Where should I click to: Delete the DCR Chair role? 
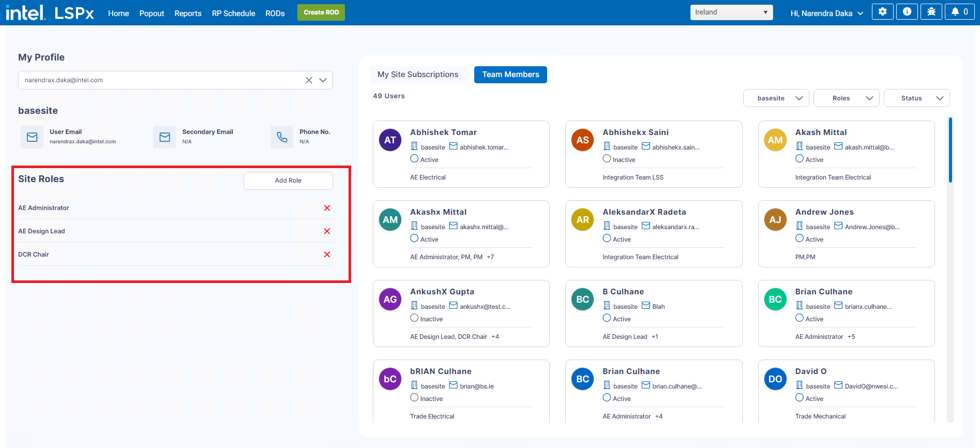click(x=327, y=255)
